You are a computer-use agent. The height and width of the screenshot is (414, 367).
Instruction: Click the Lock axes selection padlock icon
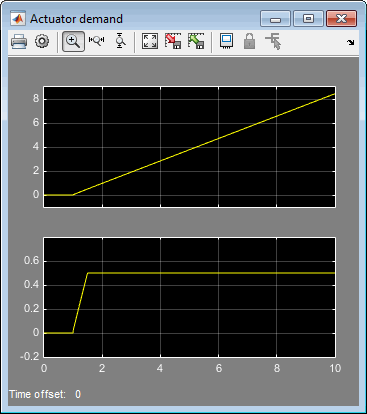pyautogui.click(x=249, y=41)
